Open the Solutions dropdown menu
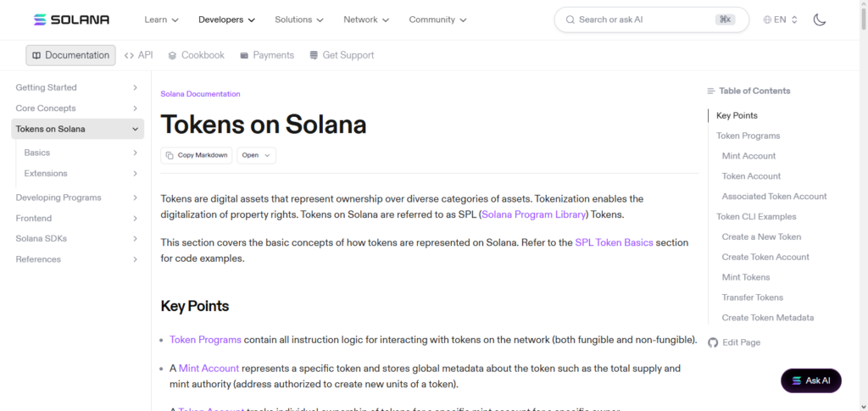The width and height of the screenshot is (868, 411). [x=299, y=19]
